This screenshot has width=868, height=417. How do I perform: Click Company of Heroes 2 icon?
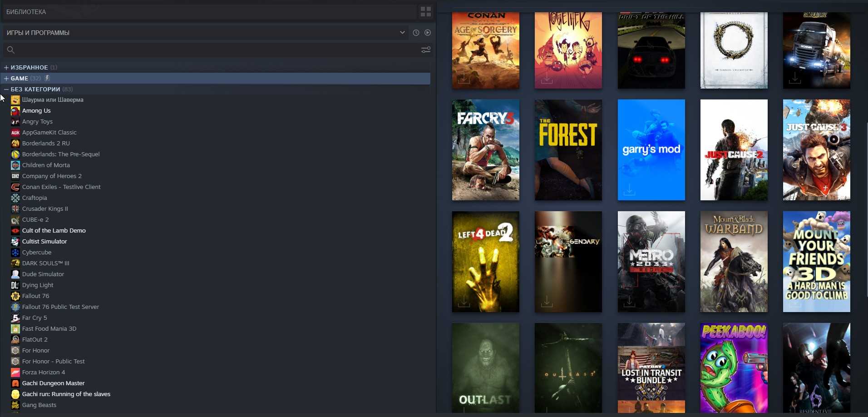point(15,176)
